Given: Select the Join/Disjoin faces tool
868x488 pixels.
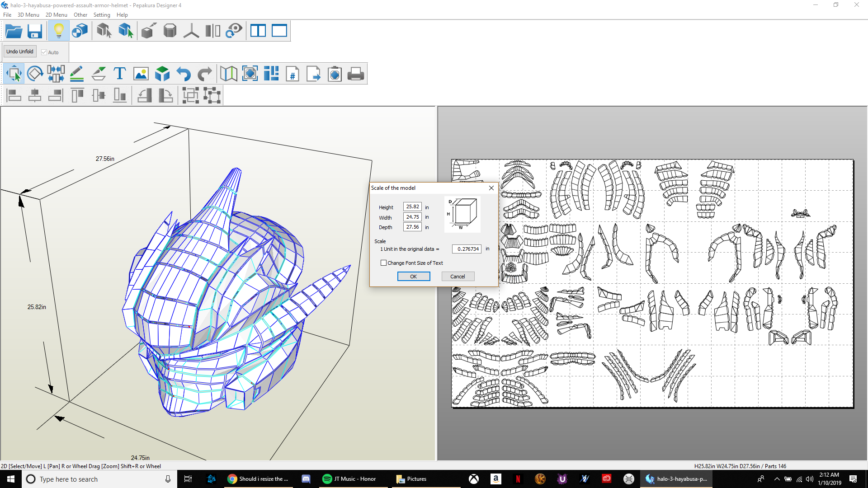Looking at the screenshot, I should coord(56,74).
